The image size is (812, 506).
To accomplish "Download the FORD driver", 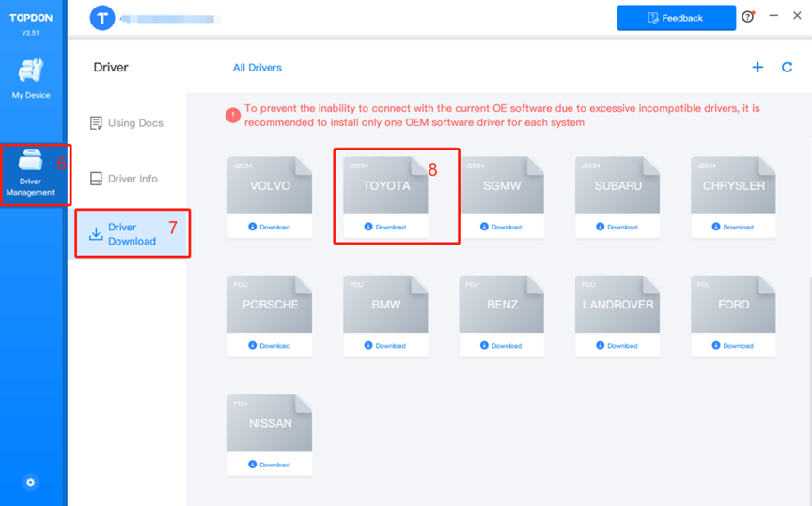I will pyautogui.click(x=733, y=345).
